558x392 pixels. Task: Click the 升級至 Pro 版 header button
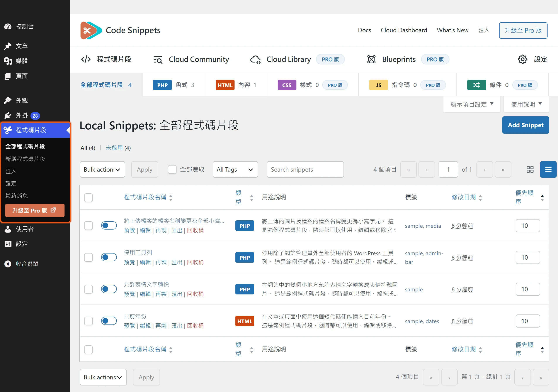pyautogui.click(x=523, y=30)
